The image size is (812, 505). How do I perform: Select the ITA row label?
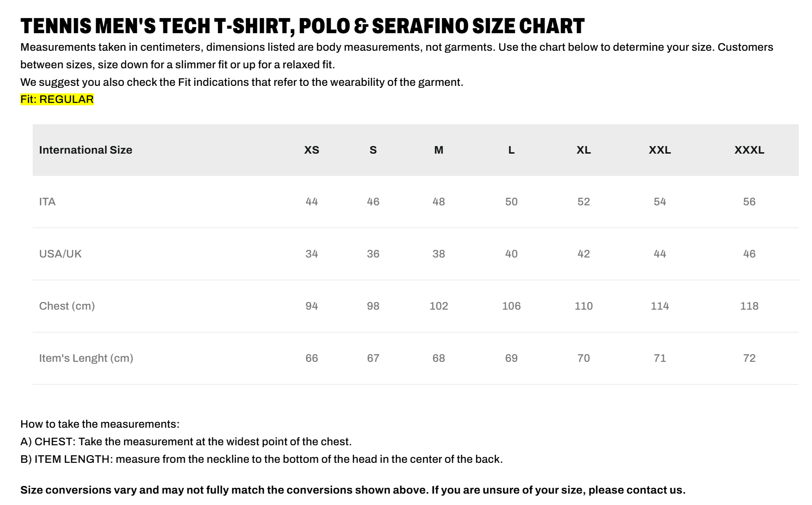click(x=47, y=202)
